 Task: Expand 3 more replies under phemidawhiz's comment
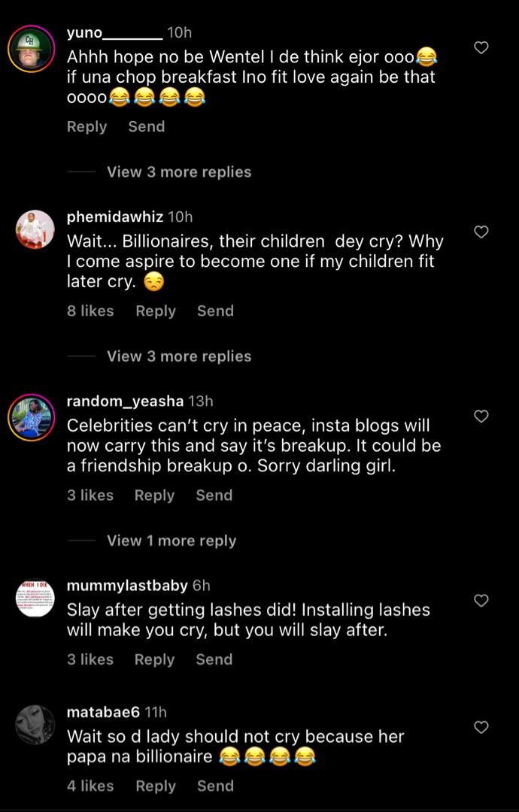[179, 356]
